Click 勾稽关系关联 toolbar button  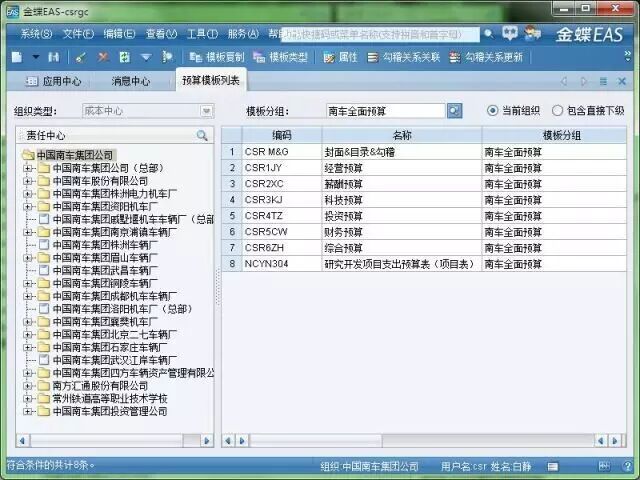404,57
